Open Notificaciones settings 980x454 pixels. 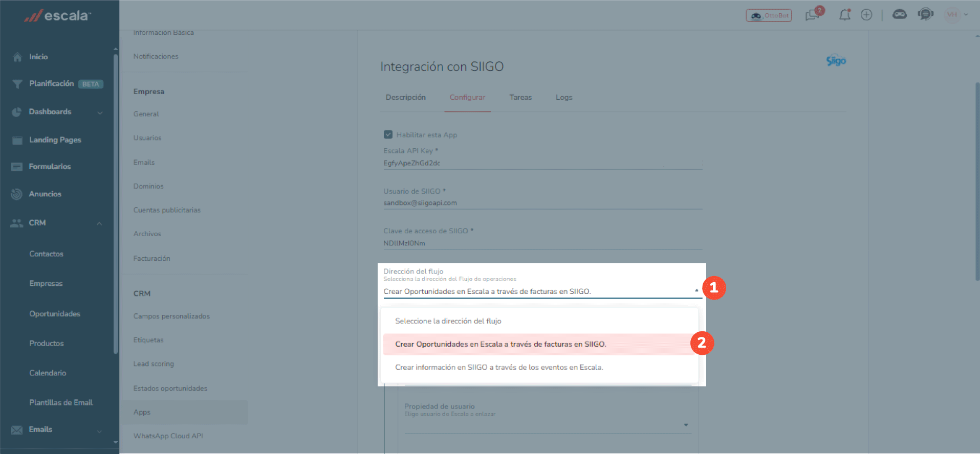[156, 56]
